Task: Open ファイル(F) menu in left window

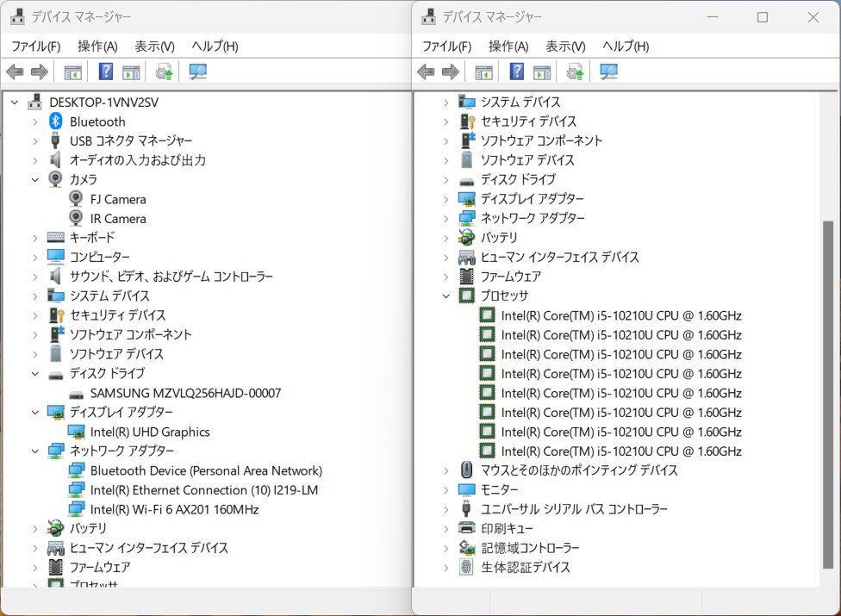Action: pos(36,47)
